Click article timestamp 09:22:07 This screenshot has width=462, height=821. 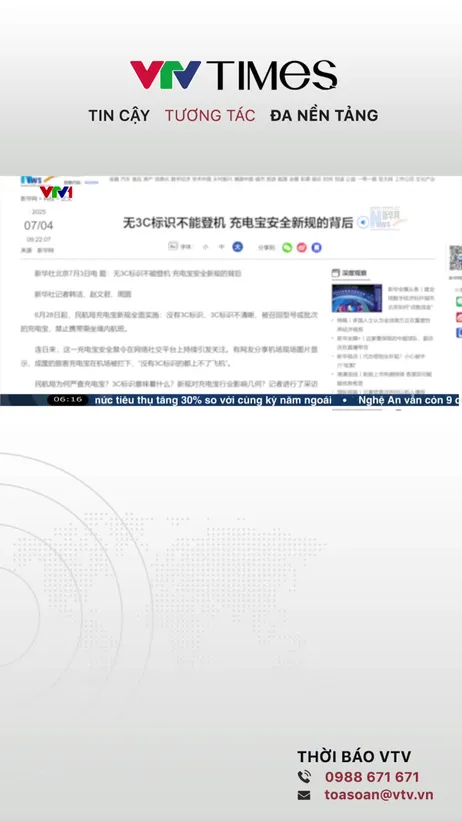click(39, 239)
